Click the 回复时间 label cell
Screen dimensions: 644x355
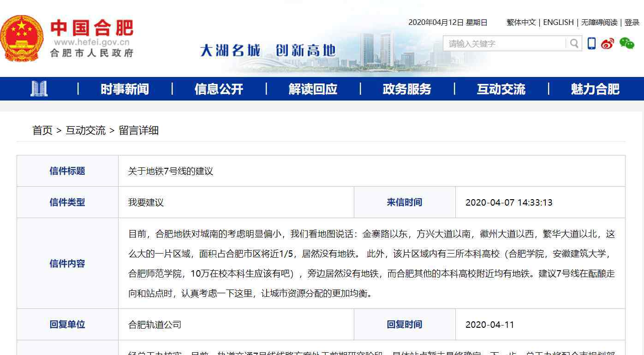click(x=405, y=325)
